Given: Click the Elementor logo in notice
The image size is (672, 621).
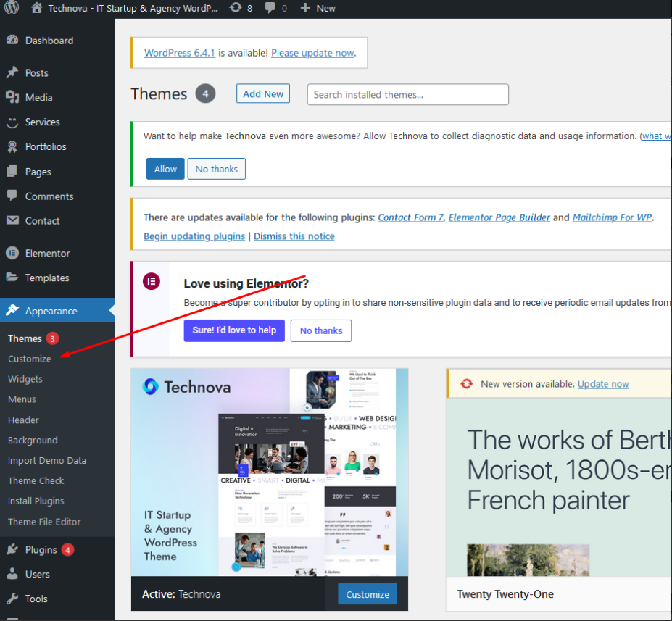Looking at the screenshot, I should tap(152, 281).
